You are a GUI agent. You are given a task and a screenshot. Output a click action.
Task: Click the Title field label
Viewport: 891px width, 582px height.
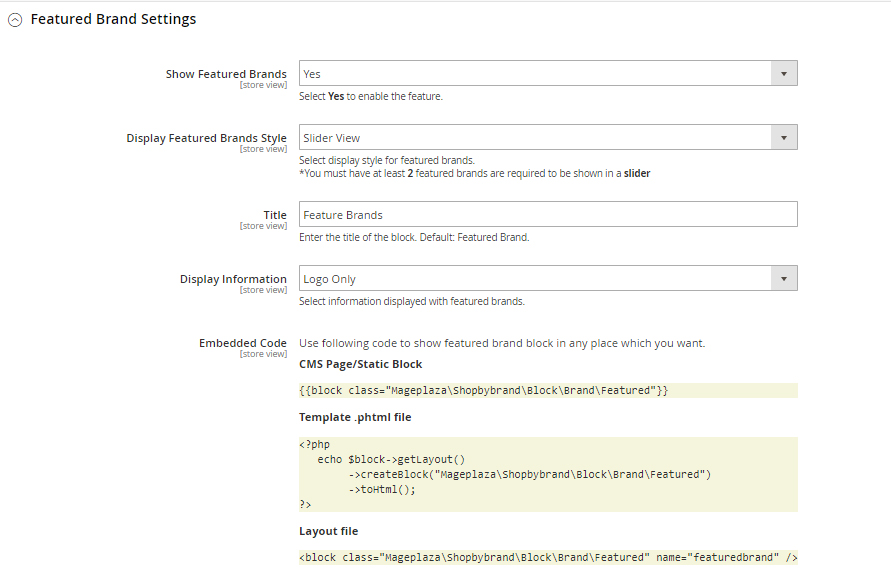pos(275,215)
